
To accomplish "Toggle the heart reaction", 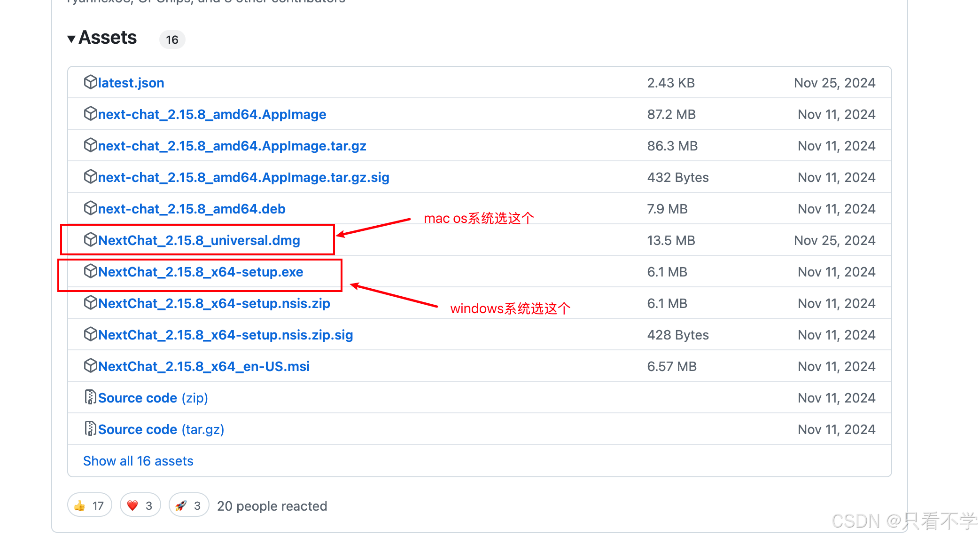I will [140, 505].
